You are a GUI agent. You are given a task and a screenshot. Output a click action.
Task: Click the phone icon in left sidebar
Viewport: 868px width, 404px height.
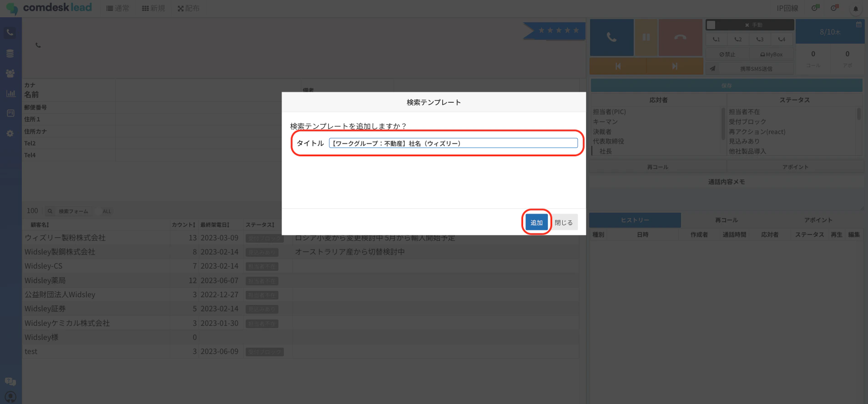tap(10, 33)
